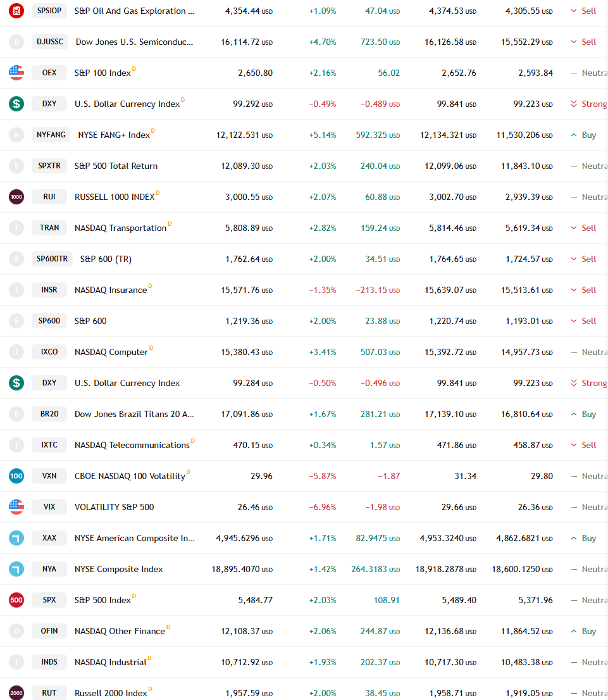Click the OFIN placeholder logo icon
The width and height of the screenshot is (608, 700).
point(16,631)
